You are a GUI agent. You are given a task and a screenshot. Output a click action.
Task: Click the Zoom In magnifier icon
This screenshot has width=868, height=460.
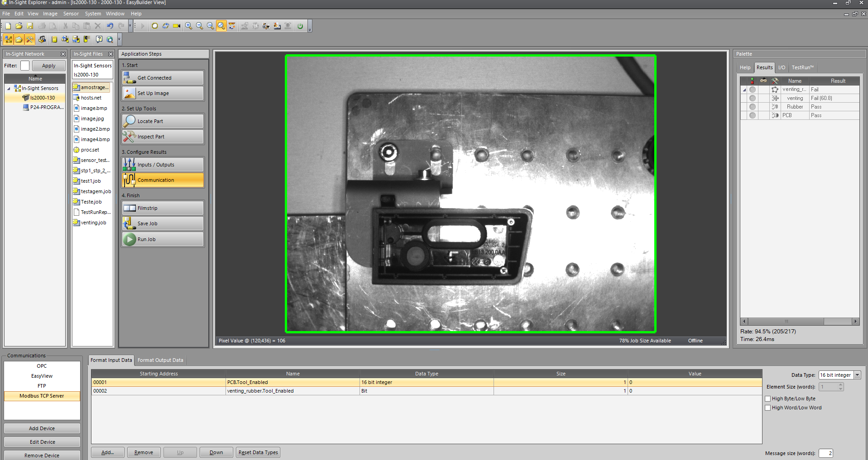(188, 26)
